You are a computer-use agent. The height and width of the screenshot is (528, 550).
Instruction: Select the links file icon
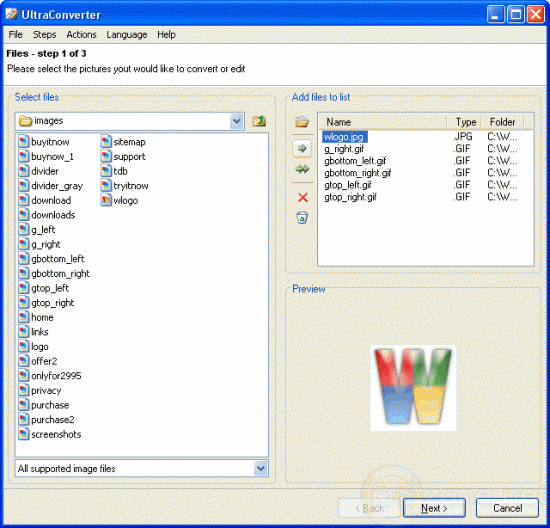click(24, 332)
